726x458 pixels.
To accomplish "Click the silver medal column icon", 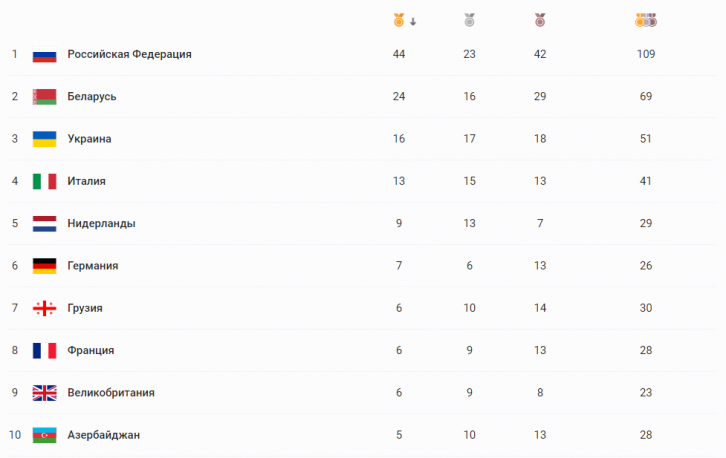I will (469, 19).
